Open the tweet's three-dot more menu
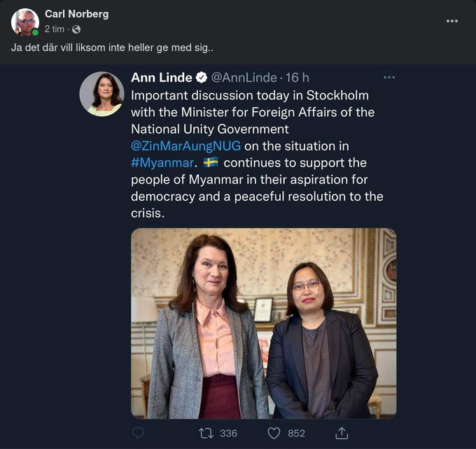 coord(388,77)
